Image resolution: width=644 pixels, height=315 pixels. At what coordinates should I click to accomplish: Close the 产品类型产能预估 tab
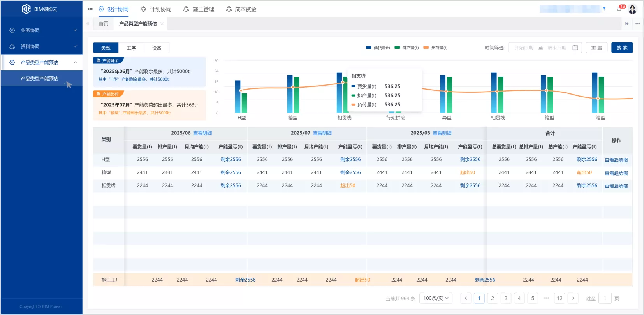pos(162,23)
